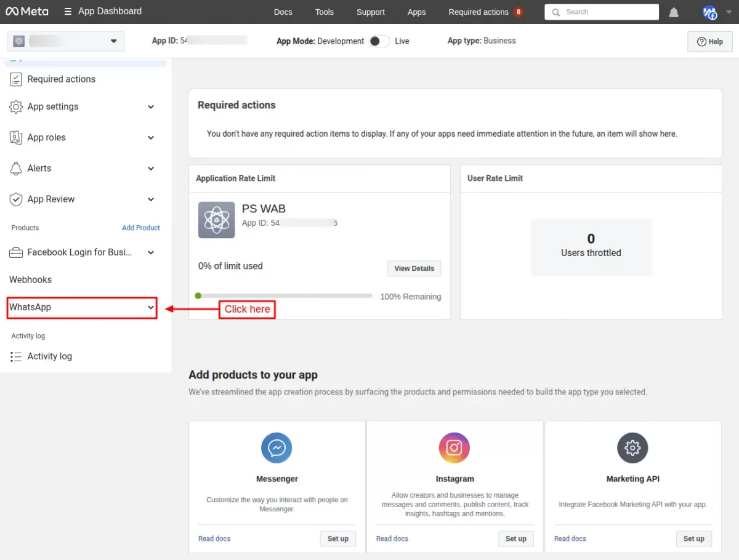739x560 pixels.
Task: Open the WhatsApp product dropdown
Action: click(82, 307)
